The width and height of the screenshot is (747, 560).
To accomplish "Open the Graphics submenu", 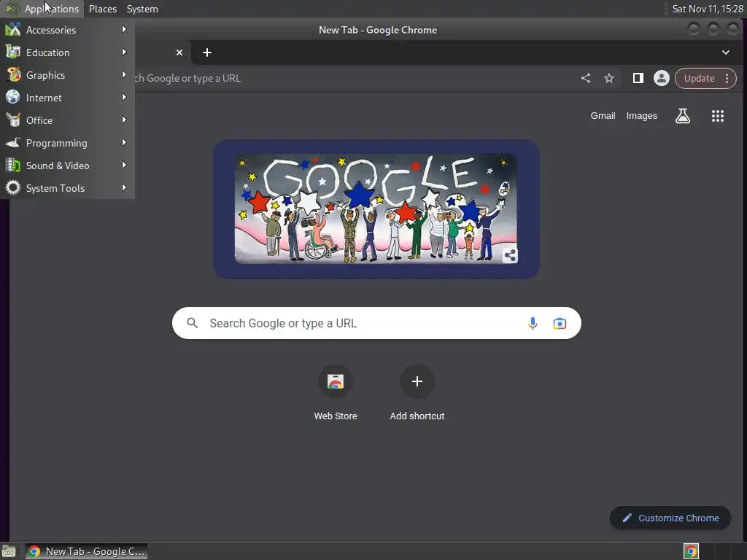I will [x=66, y=75].
